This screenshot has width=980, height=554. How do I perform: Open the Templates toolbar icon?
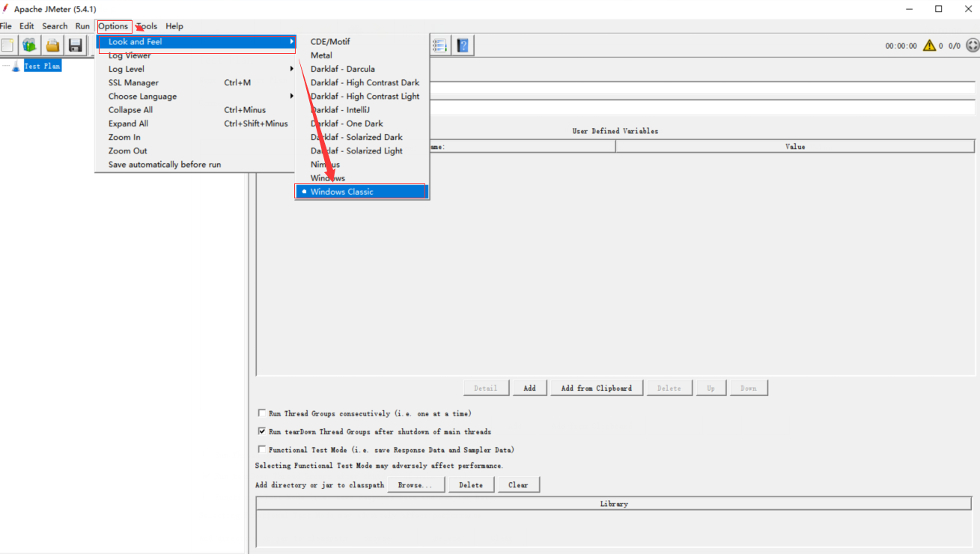click(x=29, y=46)
